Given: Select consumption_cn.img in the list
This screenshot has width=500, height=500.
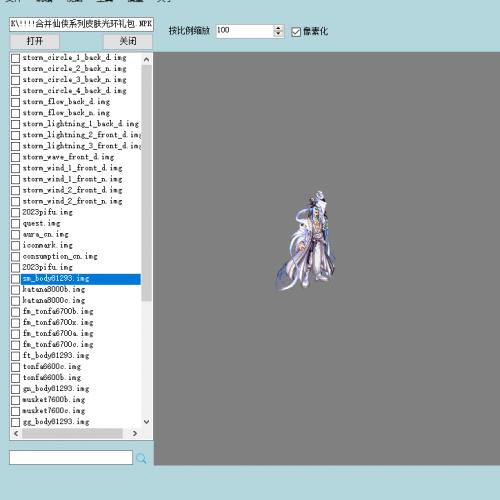Looking at the screenshot, I should pos(60,256).
